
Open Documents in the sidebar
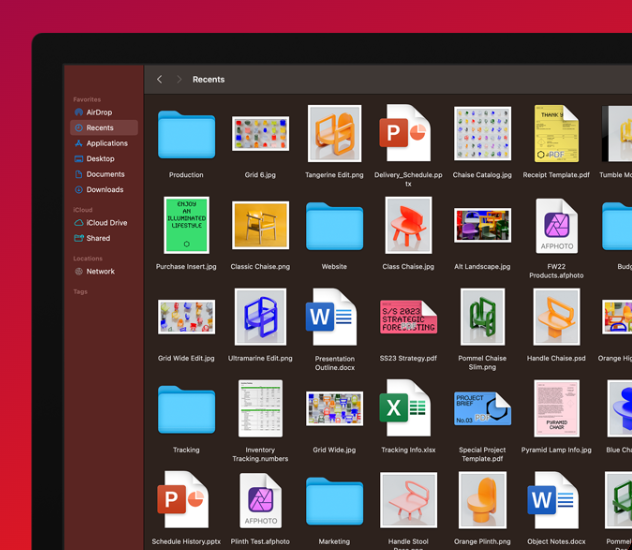tap(104, 174)
